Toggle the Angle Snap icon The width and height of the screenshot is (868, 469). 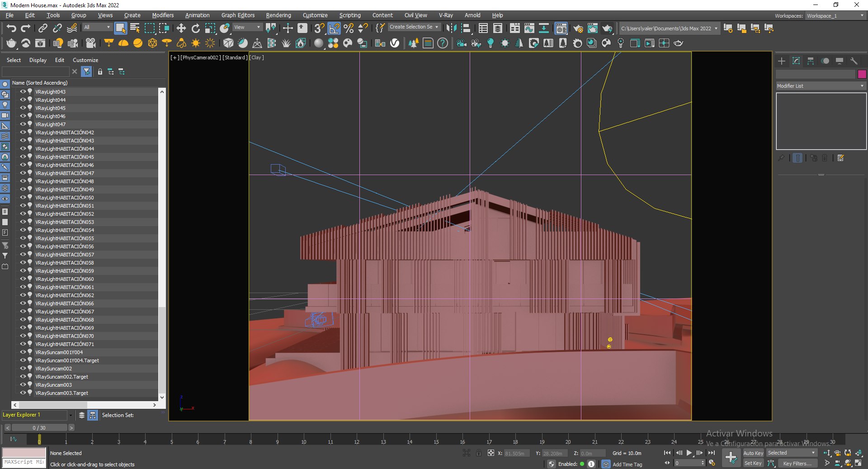point(334,28)
